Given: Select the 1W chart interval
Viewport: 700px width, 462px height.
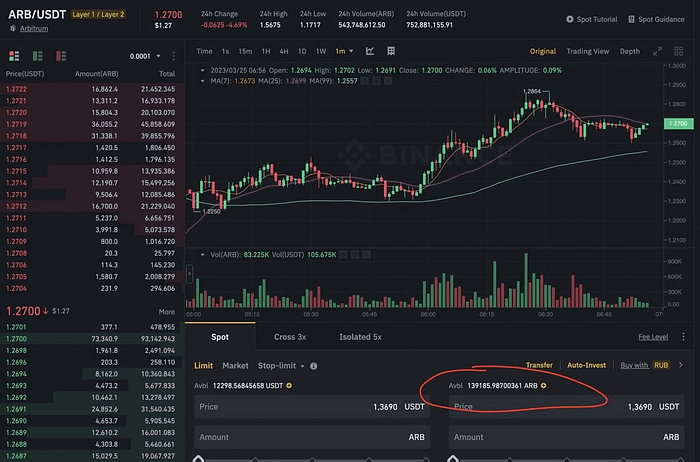Looking at the screenshot, I should [321, 51].
